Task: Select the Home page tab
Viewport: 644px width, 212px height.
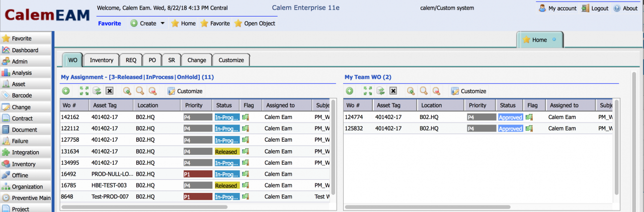Action: 540,40
